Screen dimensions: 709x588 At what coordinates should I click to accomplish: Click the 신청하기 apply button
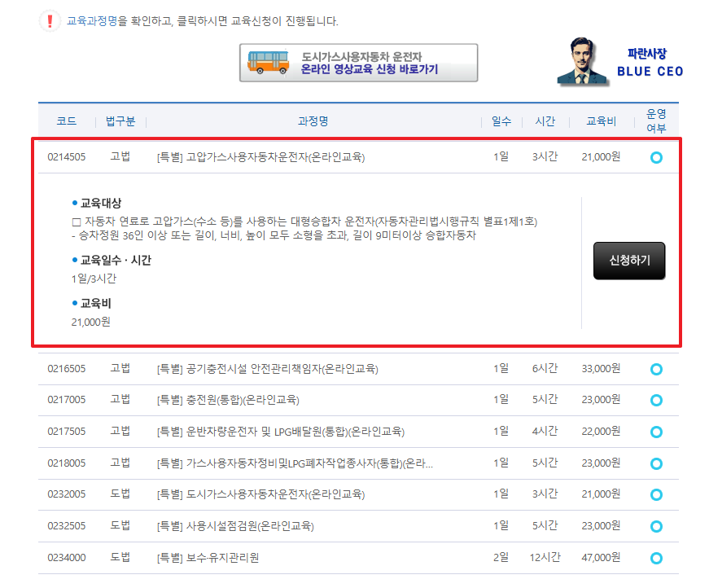click(x=629, y=261)
